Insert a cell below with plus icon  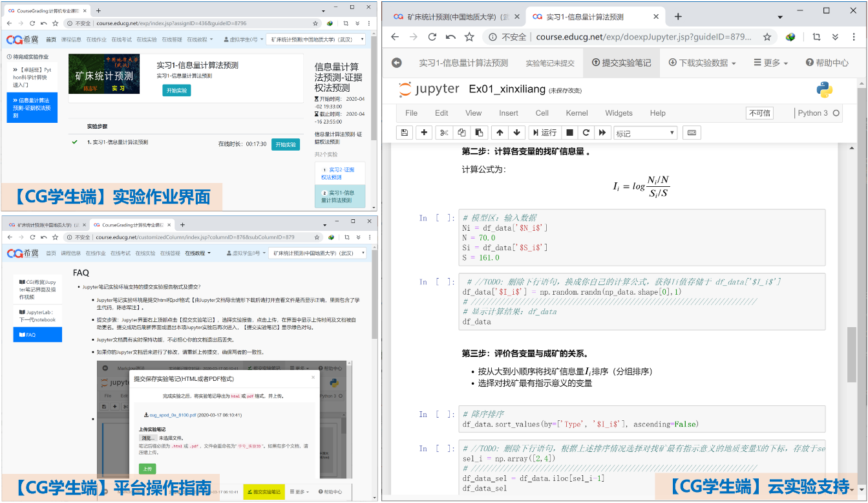point(424,133)
